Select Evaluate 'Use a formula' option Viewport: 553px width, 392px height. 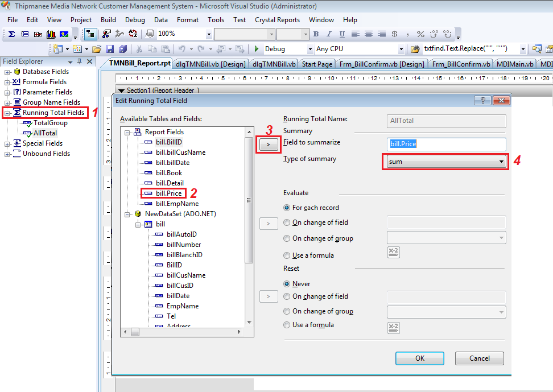pos(287,255)
